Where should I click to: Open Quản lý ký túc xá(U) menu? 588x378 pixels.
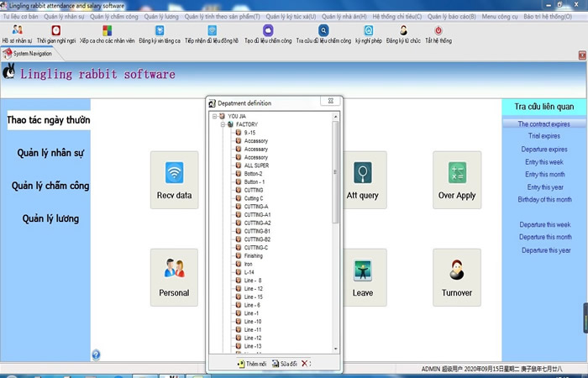coord(291,17)
